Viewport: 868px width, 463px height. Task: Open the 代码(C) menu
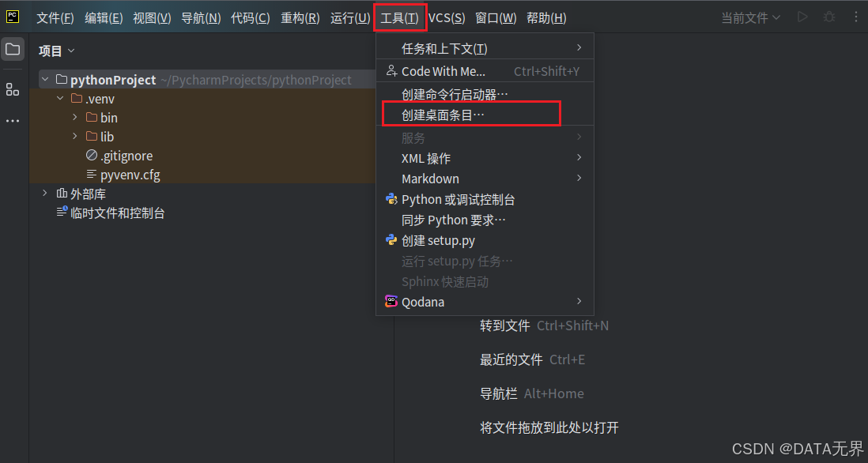[251, 18]
